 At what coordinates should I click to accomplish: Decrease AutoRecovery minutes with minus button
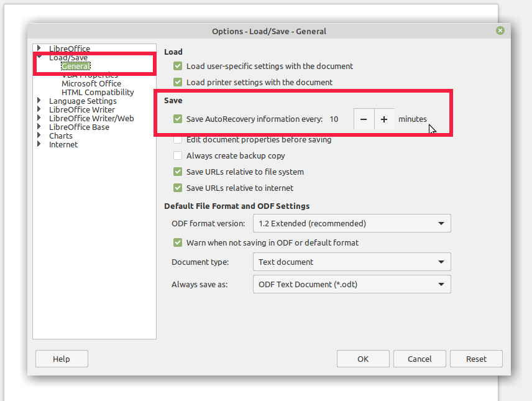point(364,119)
